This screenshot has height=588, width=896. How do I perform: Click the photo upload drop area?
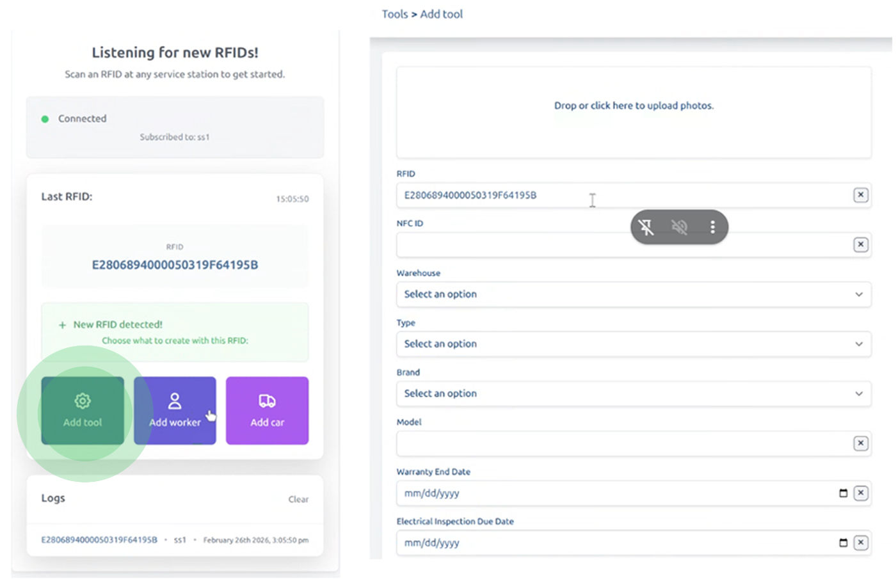click(x=634, y=112)
